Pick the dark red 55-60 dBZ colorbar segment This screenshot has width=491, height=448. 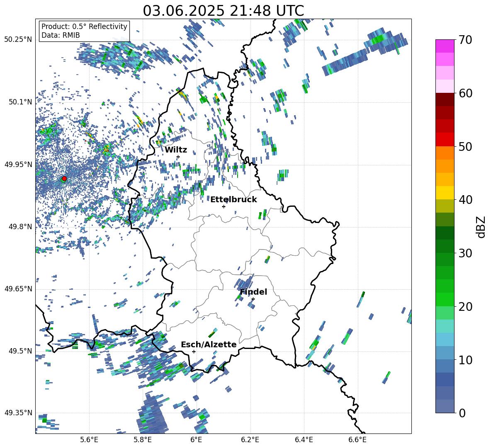coord(445,106)
